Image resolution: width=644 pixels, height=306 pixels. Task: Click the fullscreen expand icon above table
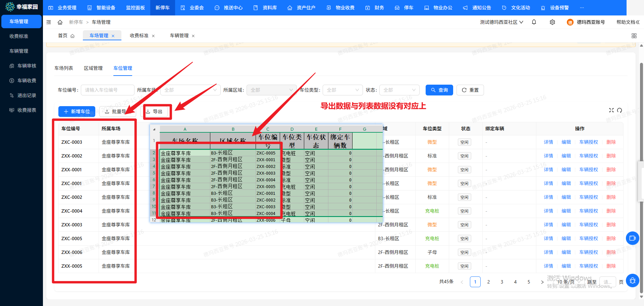[x=611, y=110]
